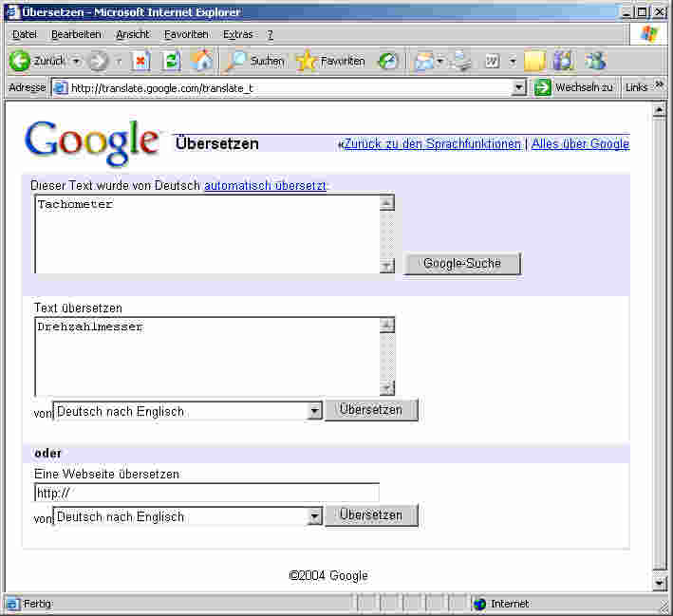Go to the Home page
Image resolution: width=673 pixels, height=616 pixels.
coord(201,61)
